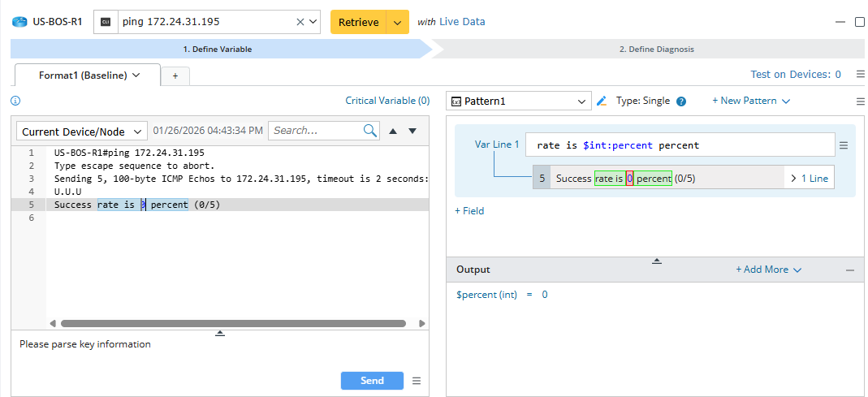
Task: Click the pencil edit icon beside Pattern1
Action: pos(602,101)
